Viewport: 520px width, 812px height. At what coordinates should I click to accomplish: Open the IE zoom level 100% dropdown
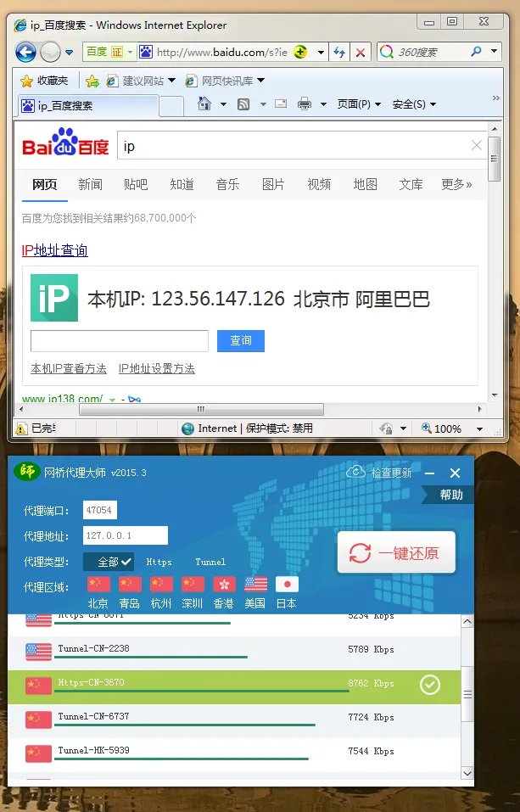pos(478,428)
